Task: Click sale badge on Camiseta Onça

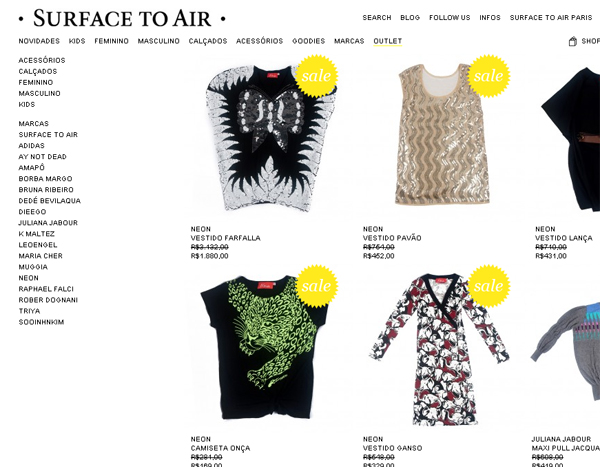Action: (316, 286)
